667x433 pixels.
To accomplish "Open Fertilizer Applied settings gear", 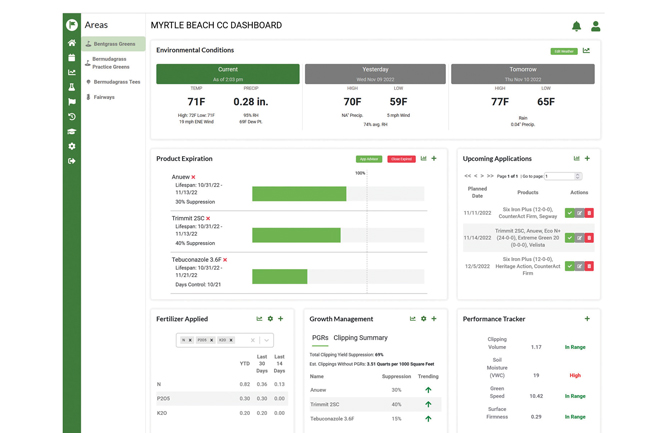I will click(x=270, y=319).
